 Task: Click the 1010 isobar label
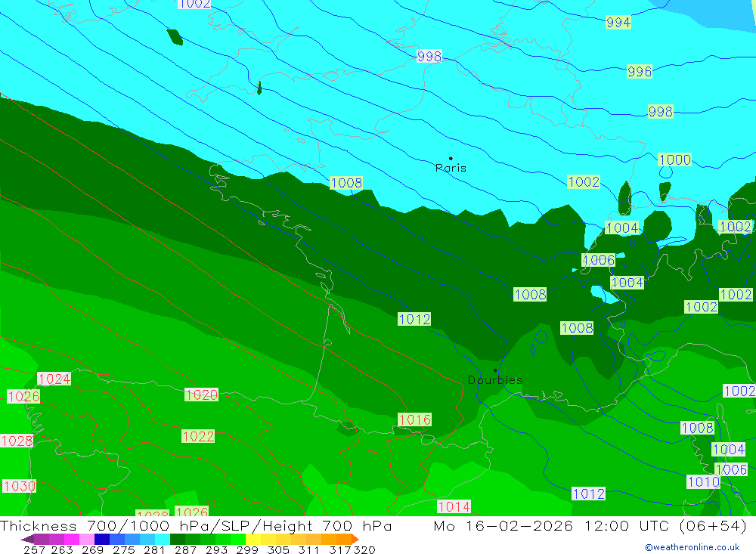703,481
